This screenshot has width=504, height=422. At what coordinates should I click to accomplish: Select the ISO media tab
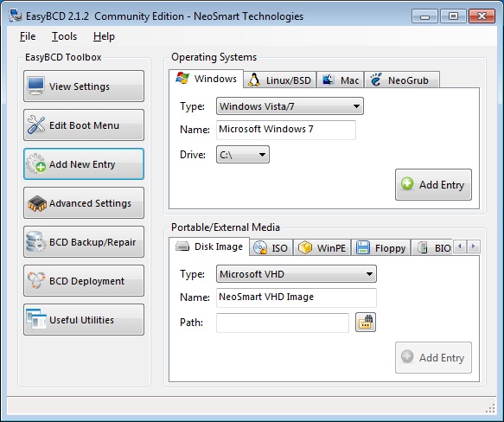point(271,248)
